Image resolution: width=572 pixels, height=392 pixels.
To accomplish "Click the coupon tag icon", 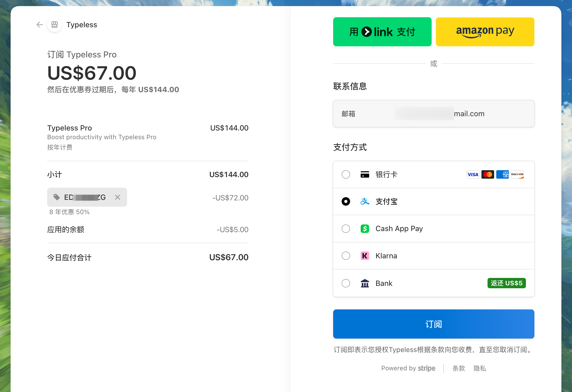I will tap(56, 197).
